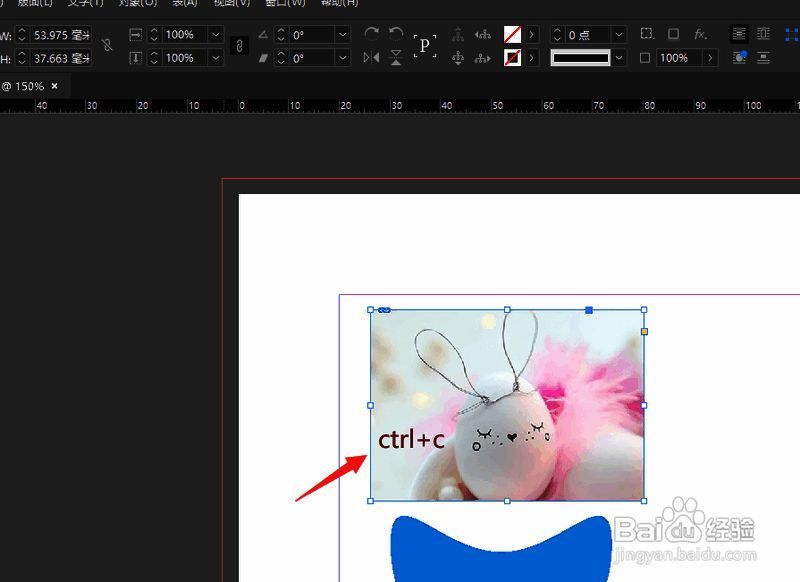Expand the rotation angle 0° dropdown
Viewport: 800px width, 582px height.
click(340, 35)
